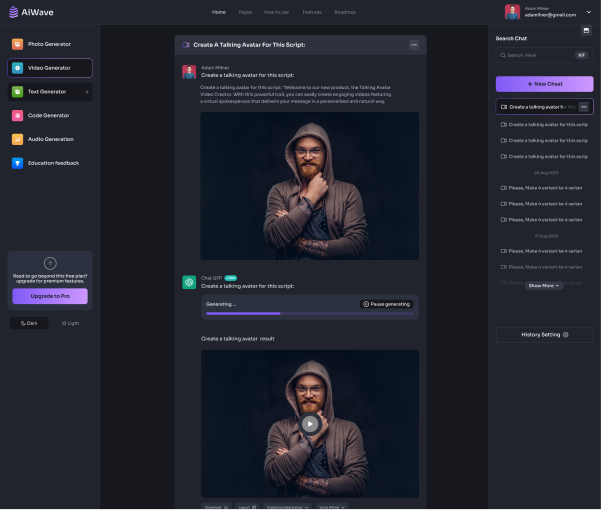Click the AiWave logo
Image resolution: width=601 pixels, height=510 pixels.
pos(31,12)
